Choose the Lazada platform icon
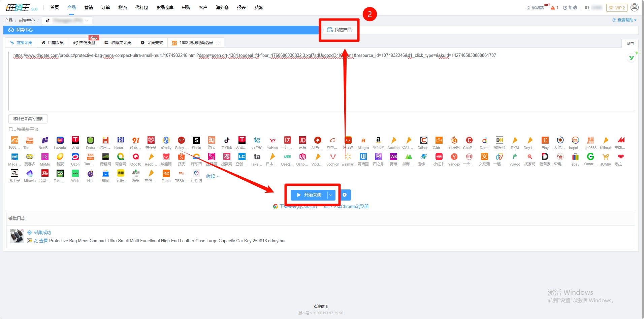The image size is (644, 319). coord(60,140)
